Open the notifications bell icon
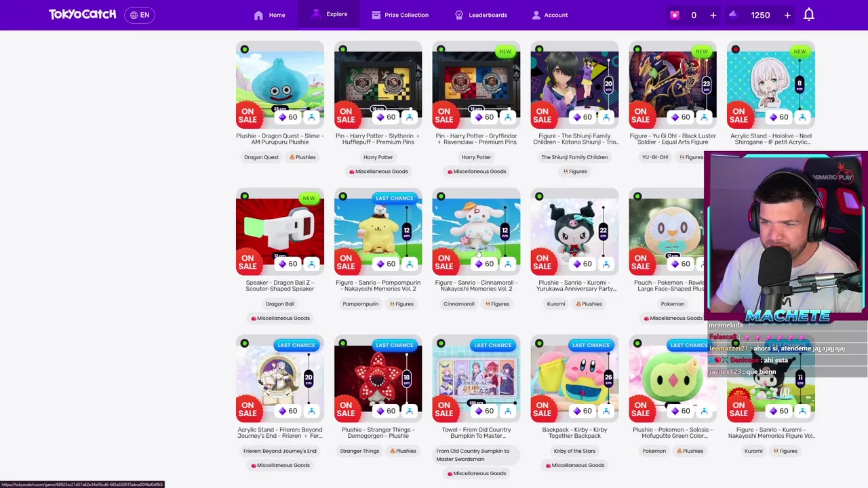868x488 pixels. tap(808, 15)
